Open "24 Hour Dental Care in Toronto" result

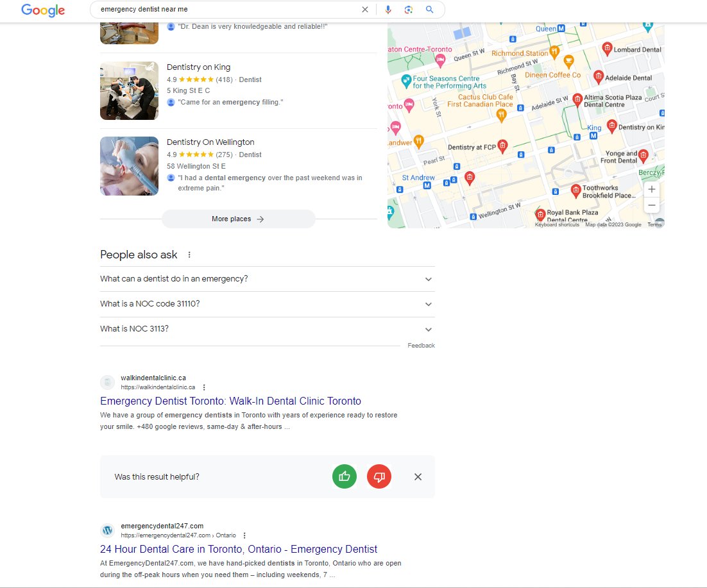[239, 550]
